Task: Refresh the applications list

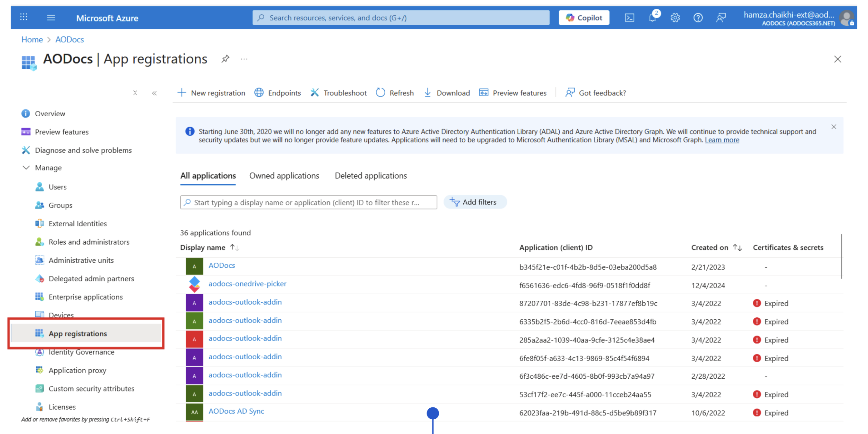Action: pyautogui.click(x=395, y=93)
